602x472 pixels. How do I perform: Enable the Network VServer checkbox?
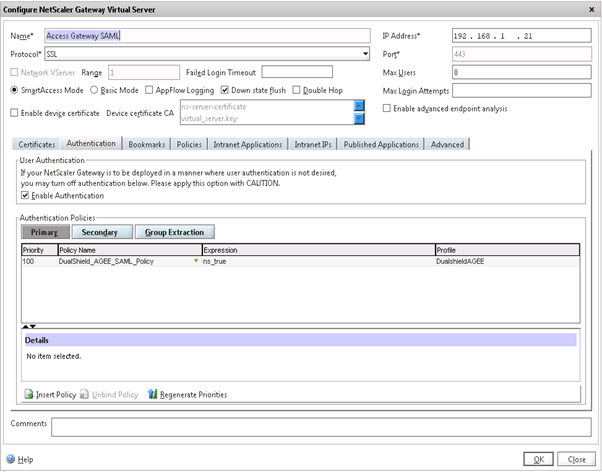point(12,72)
